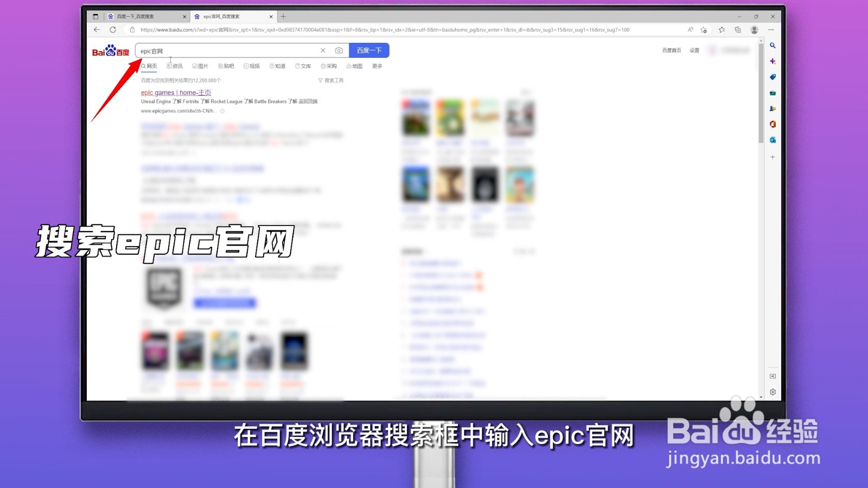Switch to the 采购 search category
Viewport: 868px width, 488px height.
point(329,66)
